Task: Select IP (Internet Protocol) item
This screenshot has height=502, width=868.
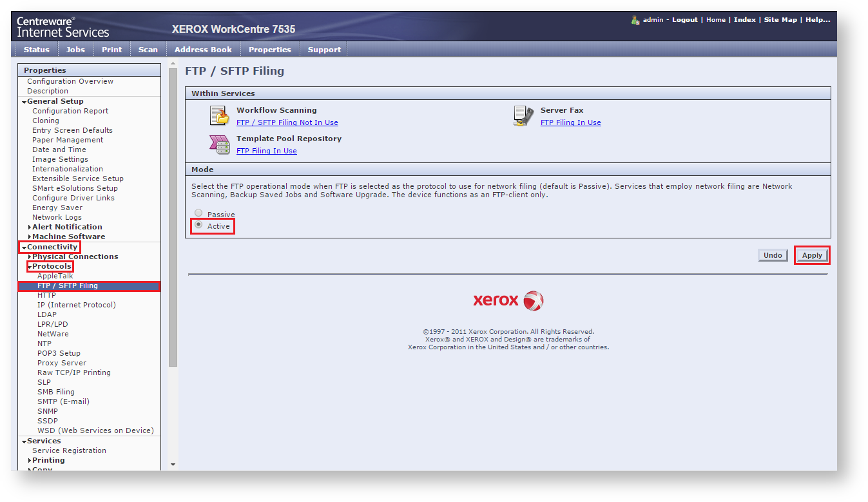Action: [77, 305]
